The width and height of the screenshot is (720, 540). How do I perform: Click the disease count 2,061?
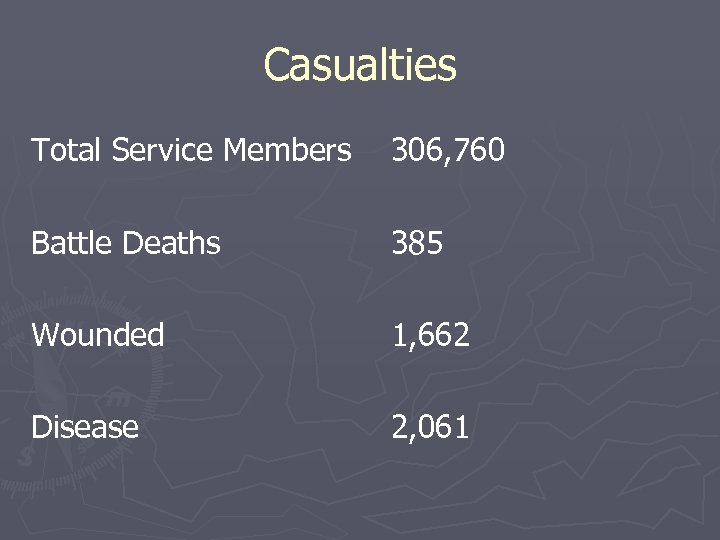(x=430, y=427)
